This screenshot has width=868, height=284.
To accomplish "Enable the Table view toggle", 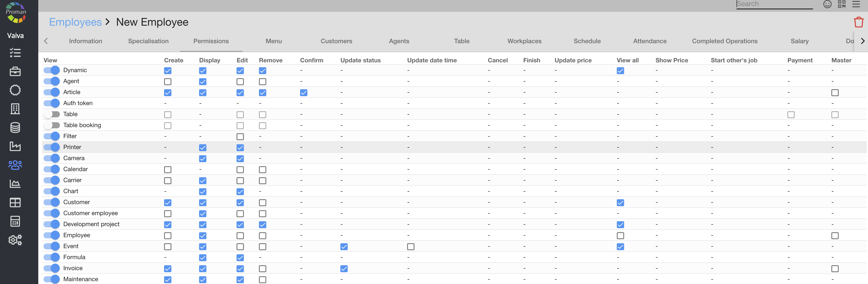I will 52,114.
